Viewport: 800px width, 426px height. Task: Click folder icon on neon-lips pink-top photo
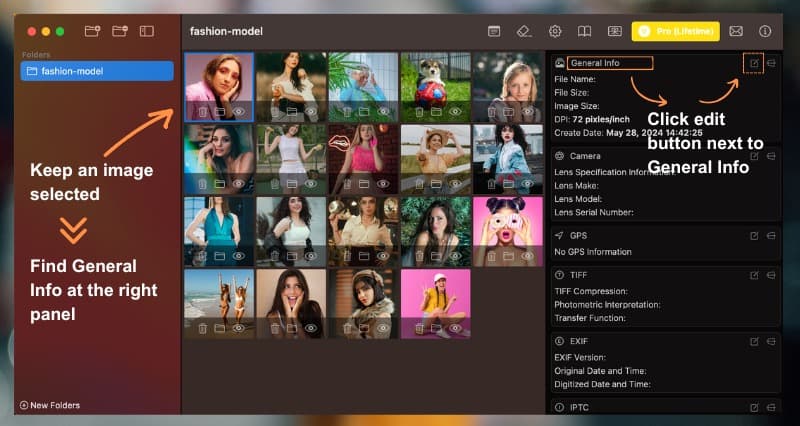tap(364, 184)
